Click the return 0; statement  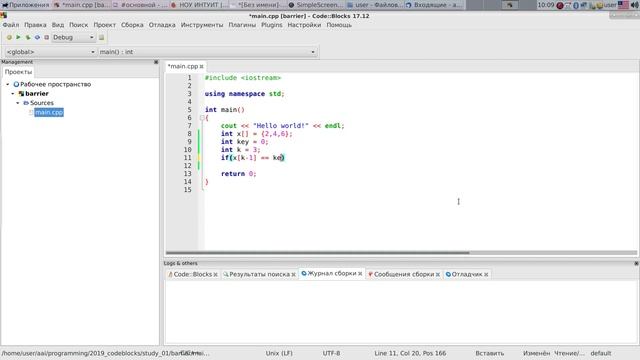[239, 174]
